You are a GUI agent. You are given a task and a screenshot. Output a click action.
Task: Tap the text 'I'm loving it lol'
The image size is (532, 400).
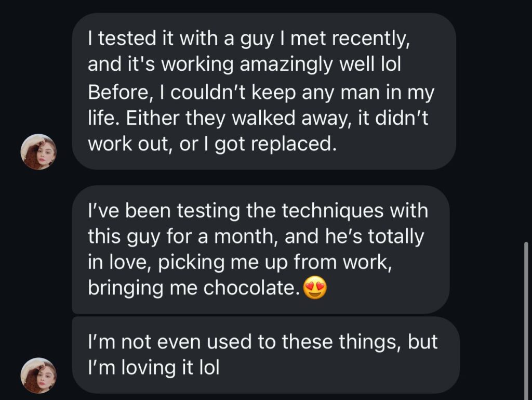153,367
